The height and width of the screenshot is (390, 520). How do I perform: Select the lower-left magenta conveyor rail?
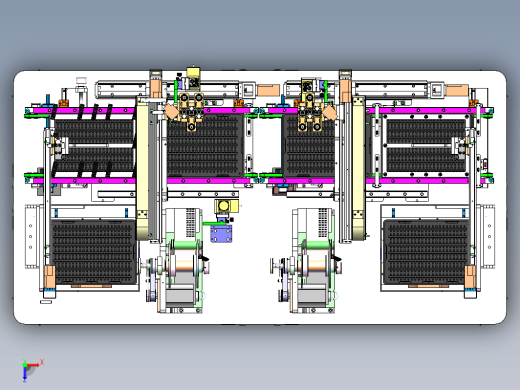(x=142, y=181)
